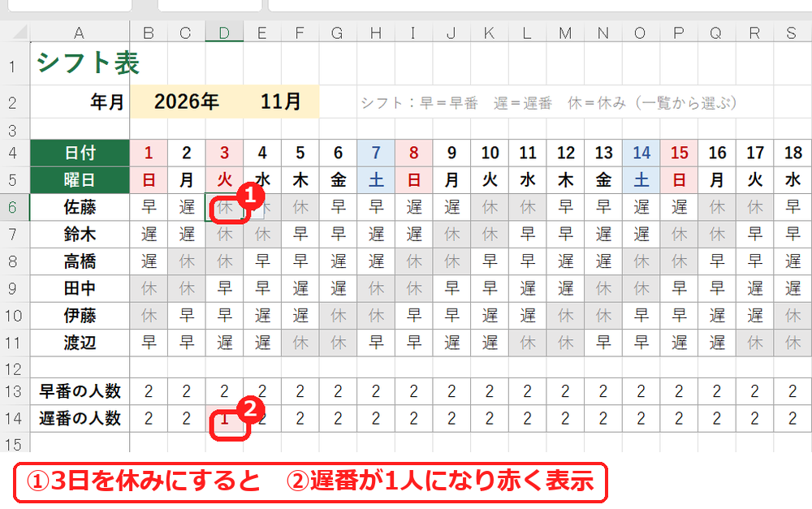The width and height of the screenshot is (812, 509).
Task: Click date cell 18 in row 4
Action: (793, 153)
